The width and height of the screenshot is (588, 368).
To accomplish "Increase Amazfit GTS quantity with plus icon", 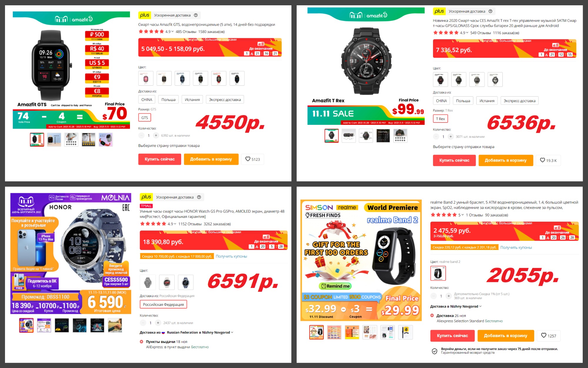I will pos(156,135).
